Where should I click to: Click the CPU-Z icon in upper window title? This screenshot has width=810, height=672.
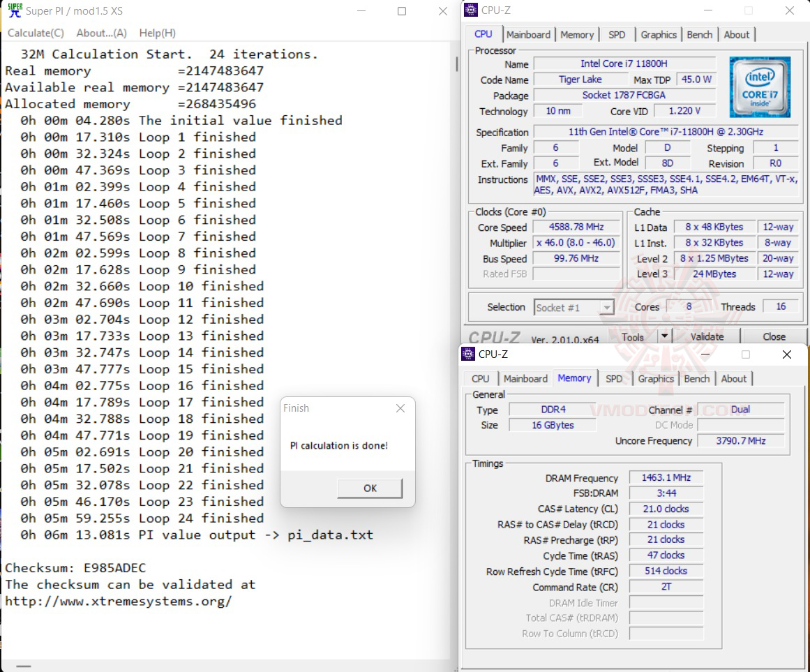471,10
